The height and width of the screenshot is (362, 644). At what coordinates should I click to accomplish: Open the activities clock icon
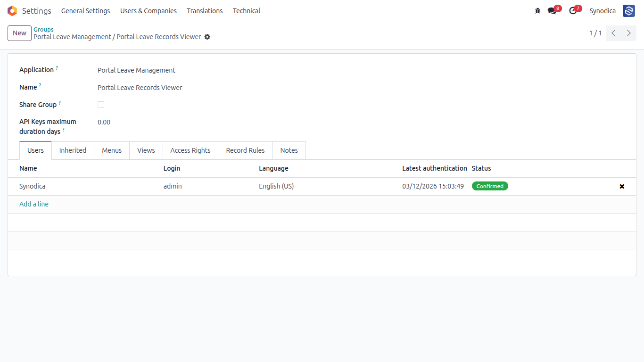[573, 11]
